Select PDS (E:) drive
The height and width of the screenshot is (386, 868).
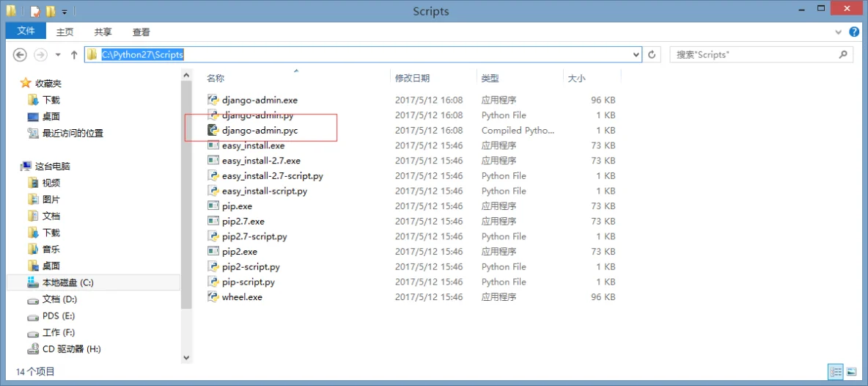[x=58, y=316]
